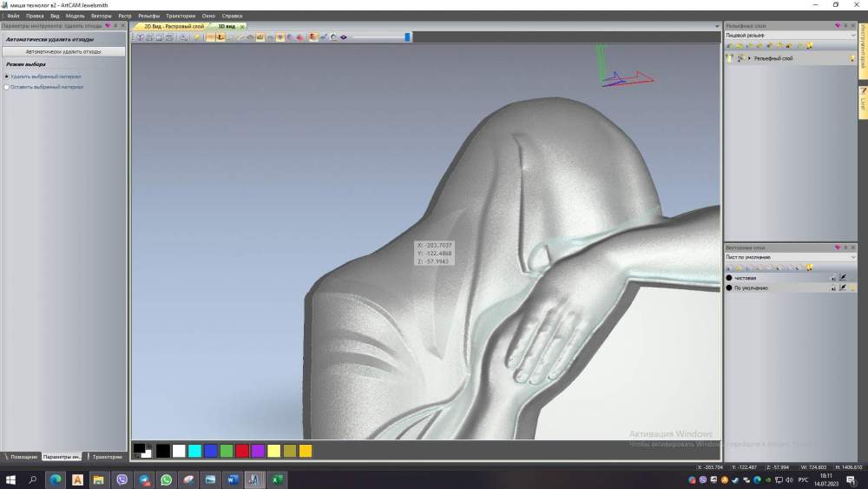
Task: Click the Word icon in the taskbar
Action: click(x=233, y=479)
